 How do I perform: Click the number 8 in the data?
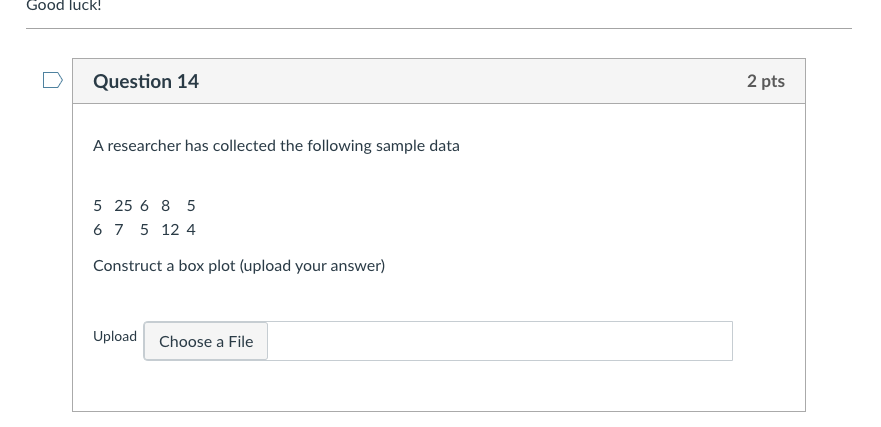tap(165, 206)
